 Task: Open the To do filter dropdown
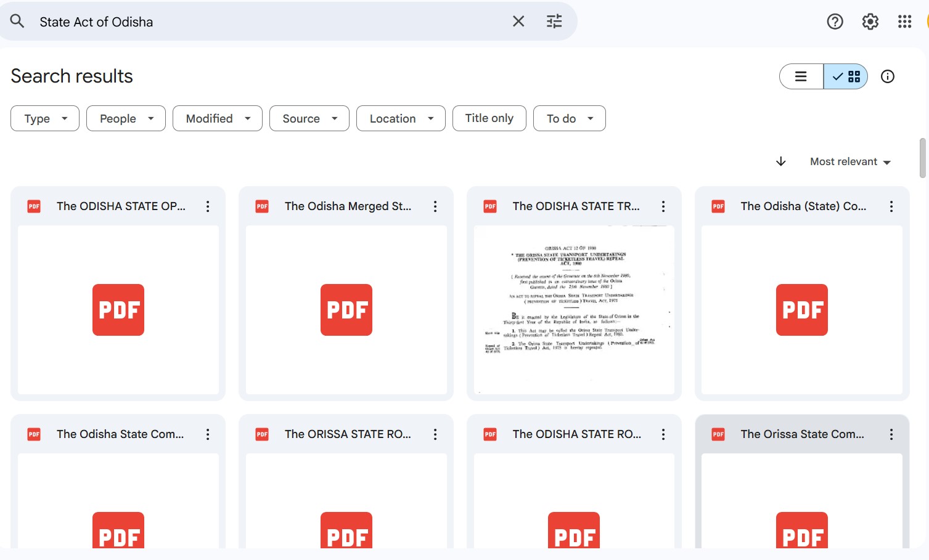tap(570, 118)
